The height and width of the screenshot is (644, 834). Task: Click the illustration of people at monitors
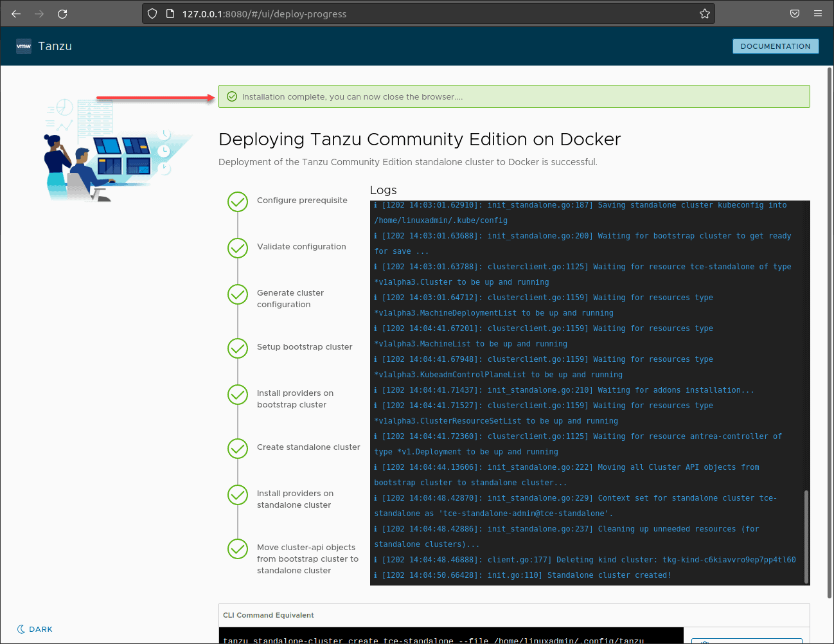[x=117, y=150]
